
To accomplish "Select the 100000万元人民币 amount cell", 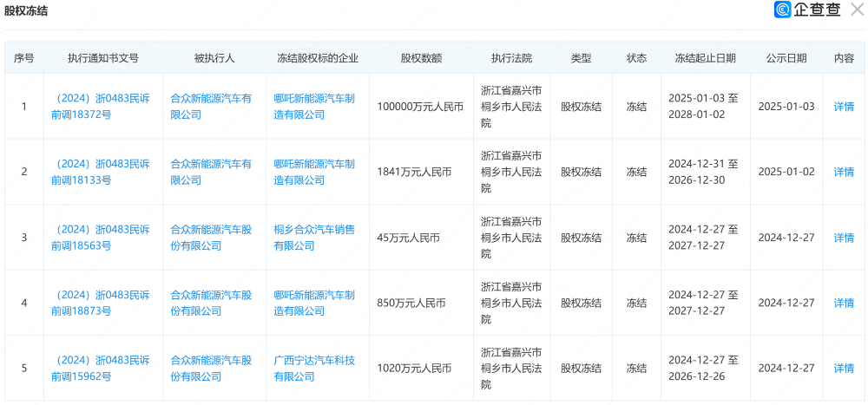I will [420, 107].
